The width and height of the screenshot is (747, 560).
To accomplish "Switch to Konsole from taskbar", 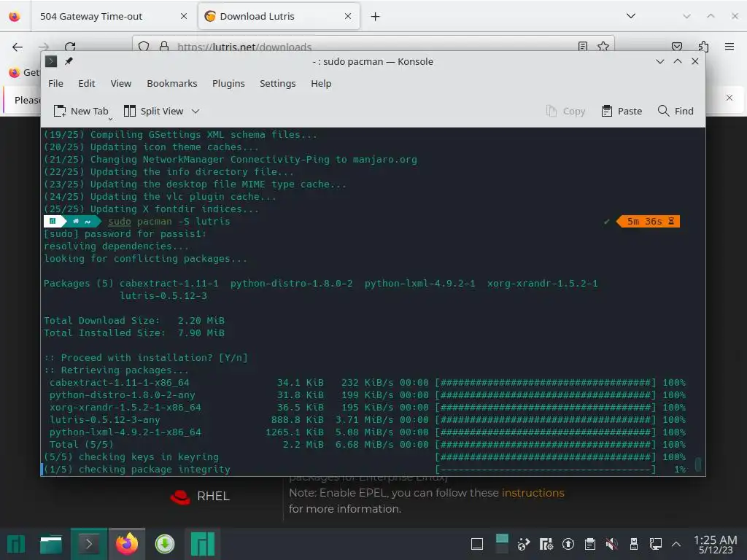I will click(88, 544).
